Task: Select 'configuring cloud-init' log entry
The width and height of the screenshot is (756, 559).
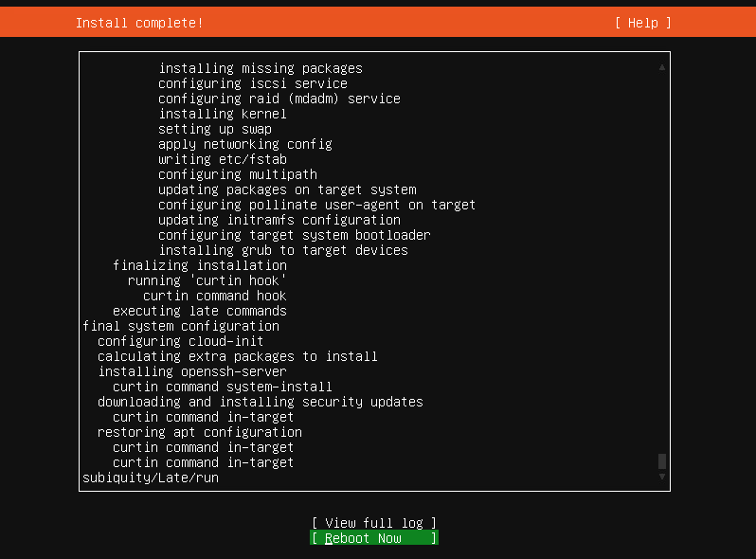Action: 180,341
